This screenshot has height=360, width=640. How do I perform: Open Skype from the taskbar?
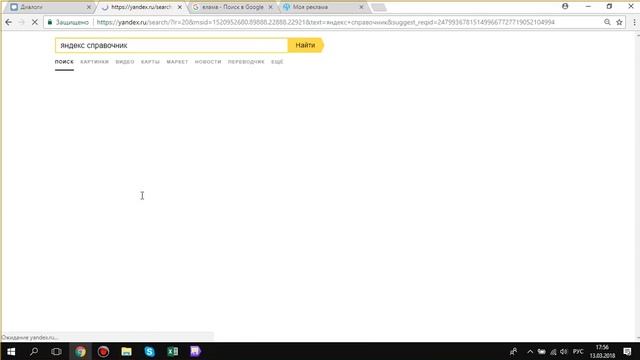click(x=149, y=351)
